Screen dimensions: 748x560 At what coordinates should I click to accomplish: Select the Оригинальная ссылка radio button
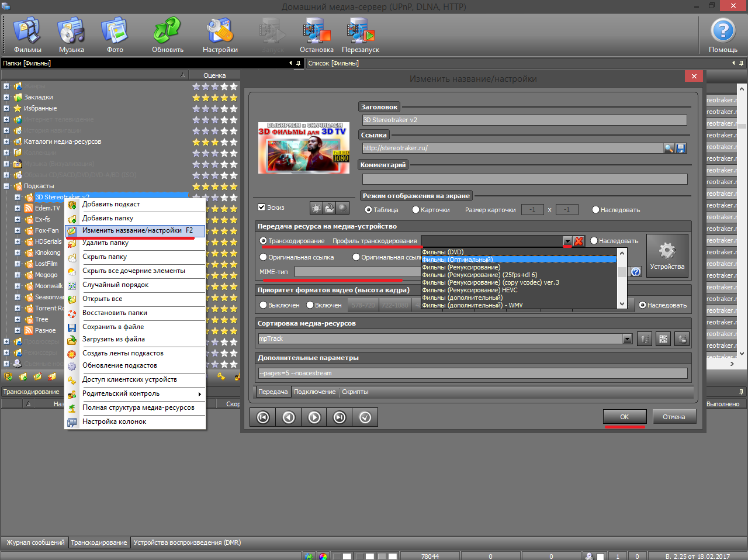(264, 257)
